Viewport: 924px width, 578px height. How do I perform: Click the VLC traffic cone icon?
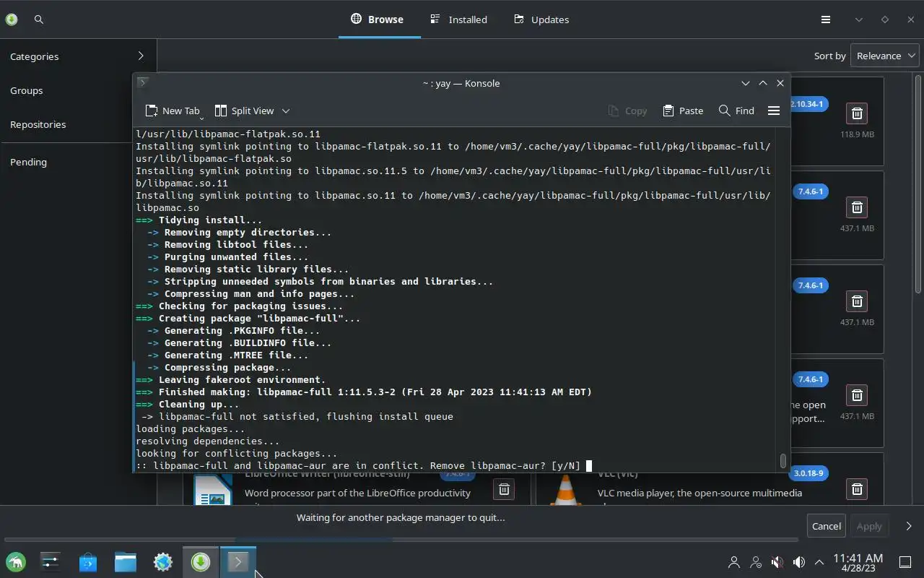565,491
